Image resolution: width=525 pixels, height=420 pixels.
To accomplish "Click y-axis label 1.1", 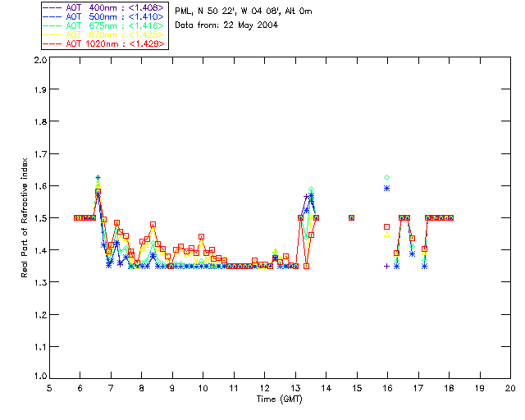I will point(40,347).
